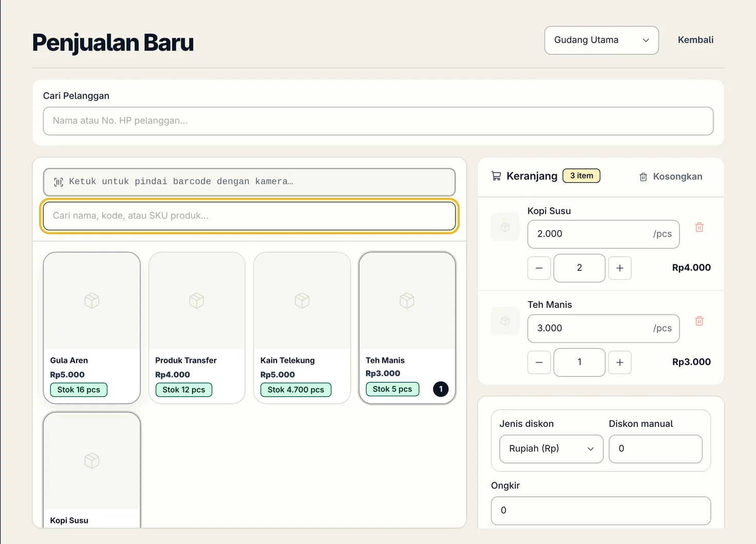
Task: Click the Produk Transfer price Rp4.000
Action: pyautogui.click(x=173, y=375)
